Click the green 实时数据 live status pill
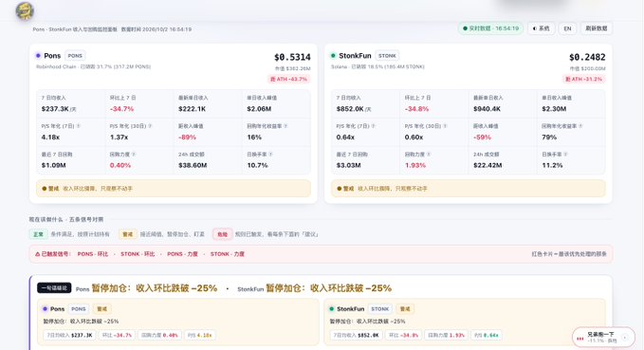This screenshot has width=644, height=350. click(490, 28)
